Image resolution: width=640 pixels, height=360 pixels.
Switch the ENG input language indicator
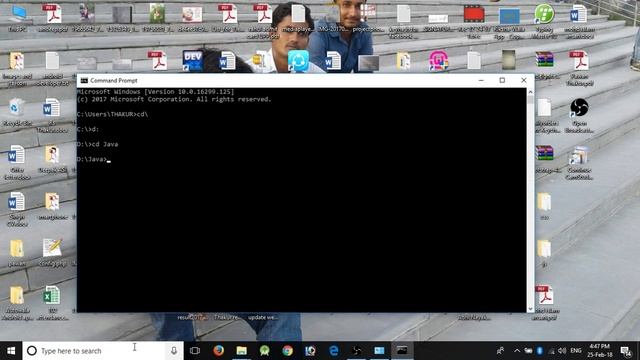[x=576, y=351]
